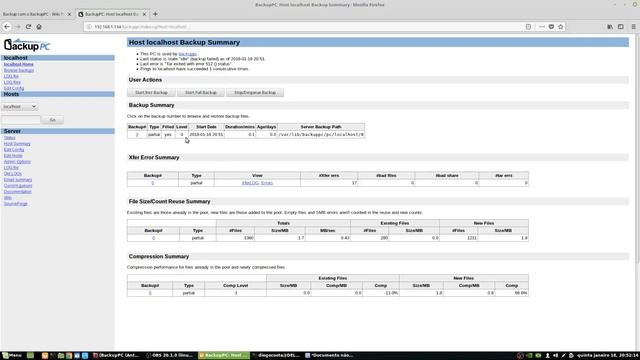The image size is (640, 360).
Task: Reload the page with the refresh icon
Action: coord(28,27)
